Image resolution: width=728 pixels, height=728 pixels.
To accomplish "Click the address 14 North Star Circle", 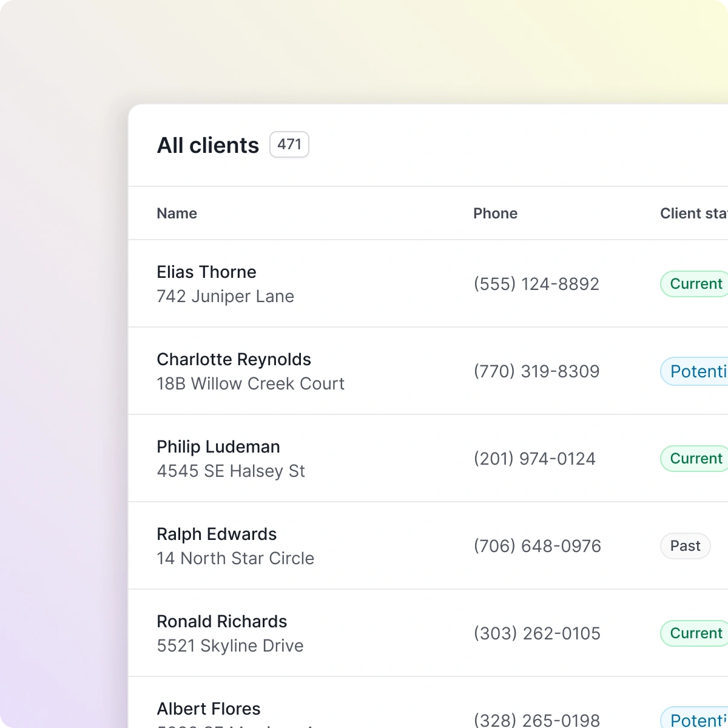I will (235, 558).
